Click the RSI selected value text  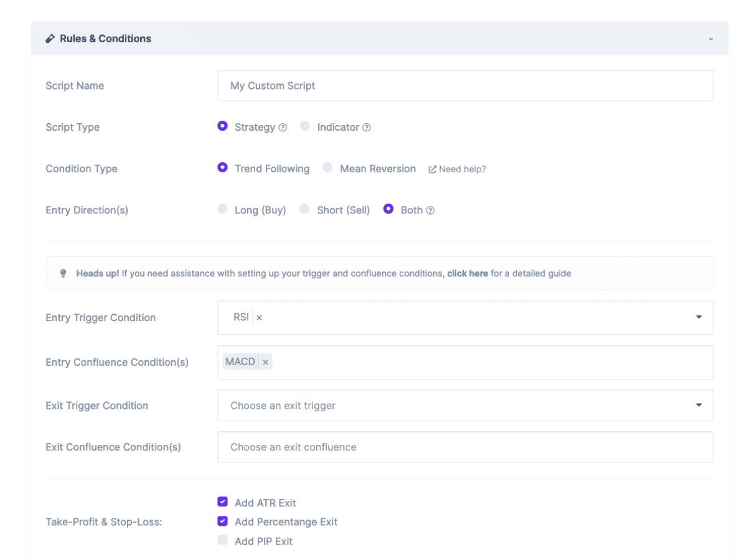(241, 317)
